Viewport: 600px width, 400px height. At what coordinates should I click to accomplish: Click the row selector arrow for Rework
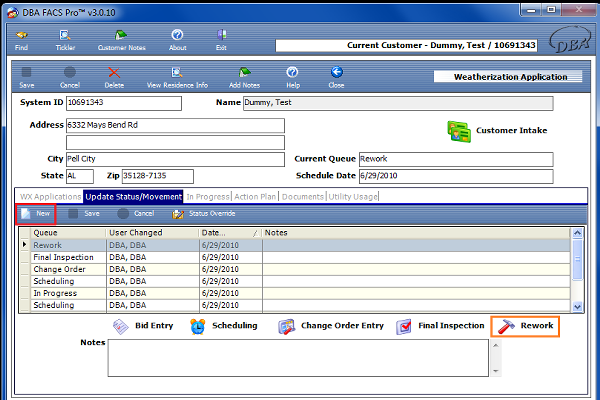(x=25, y=245)
